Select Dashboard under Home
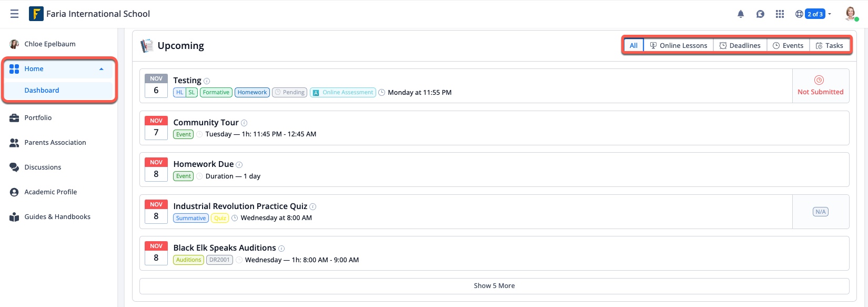Image resolution: width=868 pixels, height=307 pixels. click(x=42, y=91)
